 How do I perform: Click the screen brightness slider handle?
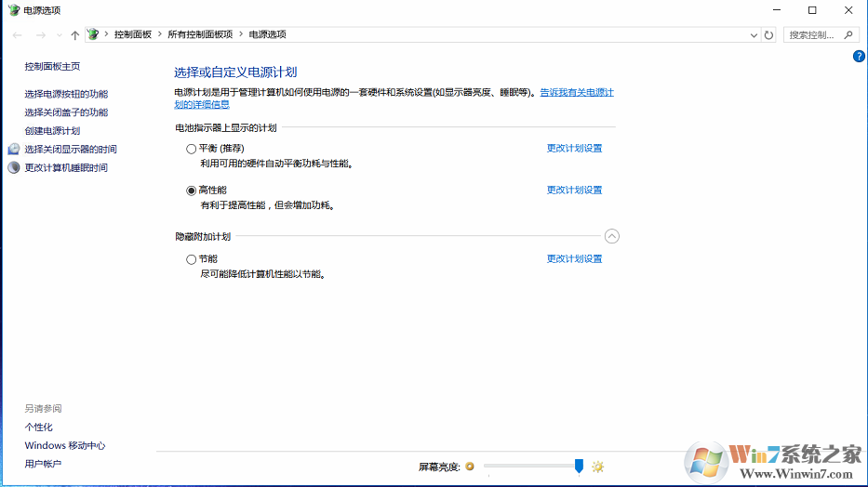pyautogui.click(x=579, y=466)
